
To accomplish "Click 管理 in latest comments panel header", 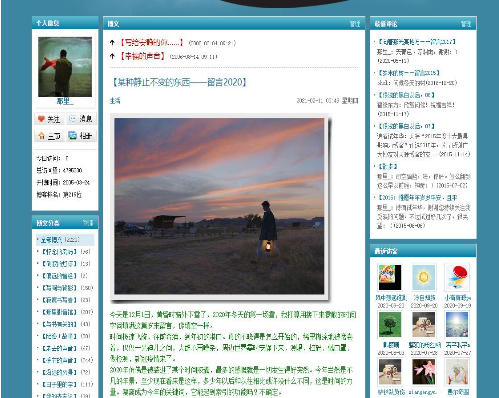I will point(466,24).
